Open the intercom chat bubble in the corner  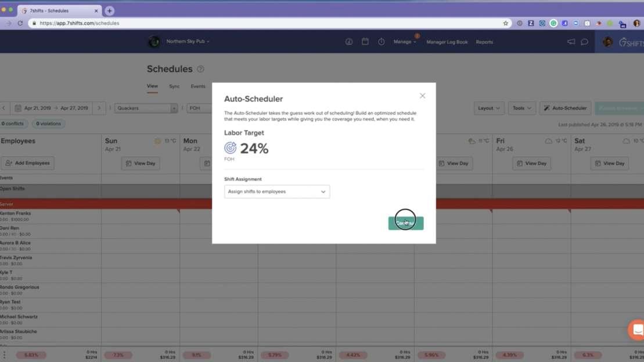[x=636, y=329]
